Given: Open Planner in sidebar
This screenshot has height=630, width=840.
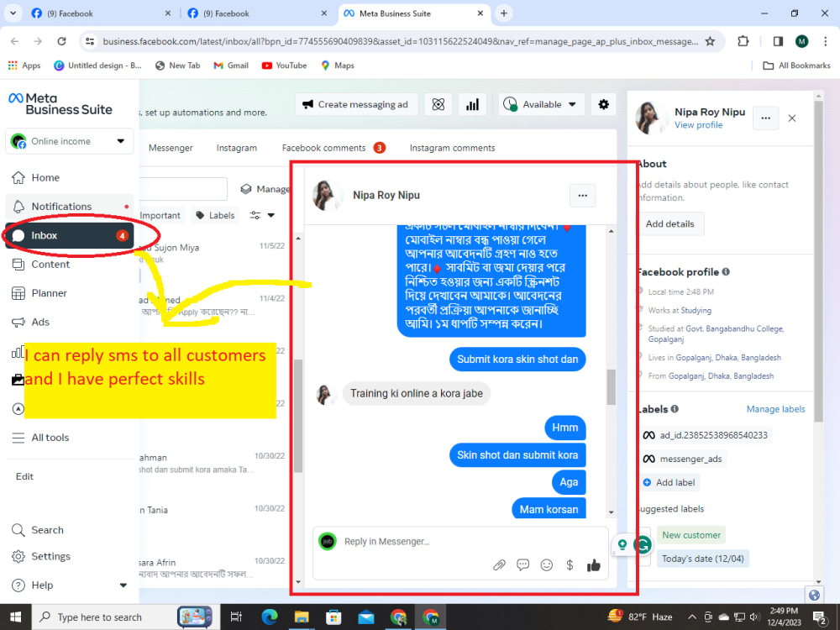Looking at the screenshot, I should (x=69, y=293).
